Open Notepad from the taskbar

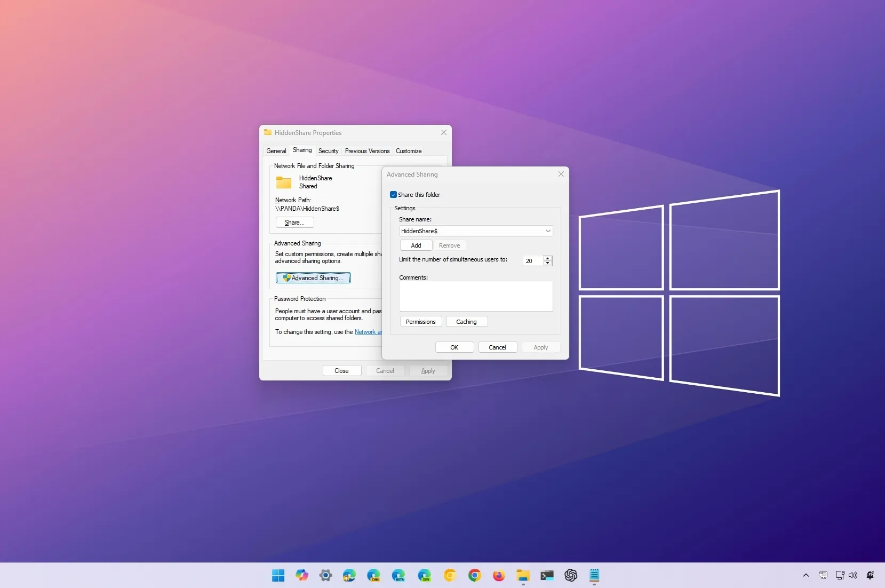(594, 575)
